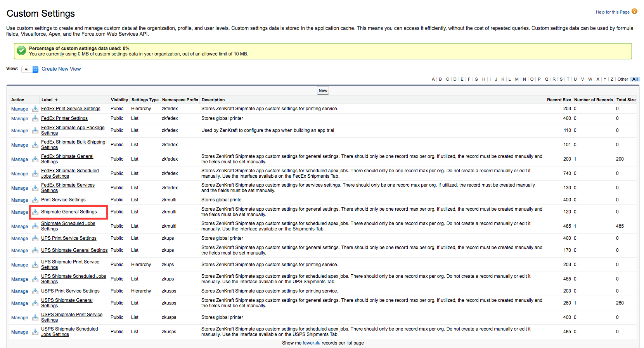
Task: Open USPS Print Service Settings link
Action: click(x=70, y=291)
